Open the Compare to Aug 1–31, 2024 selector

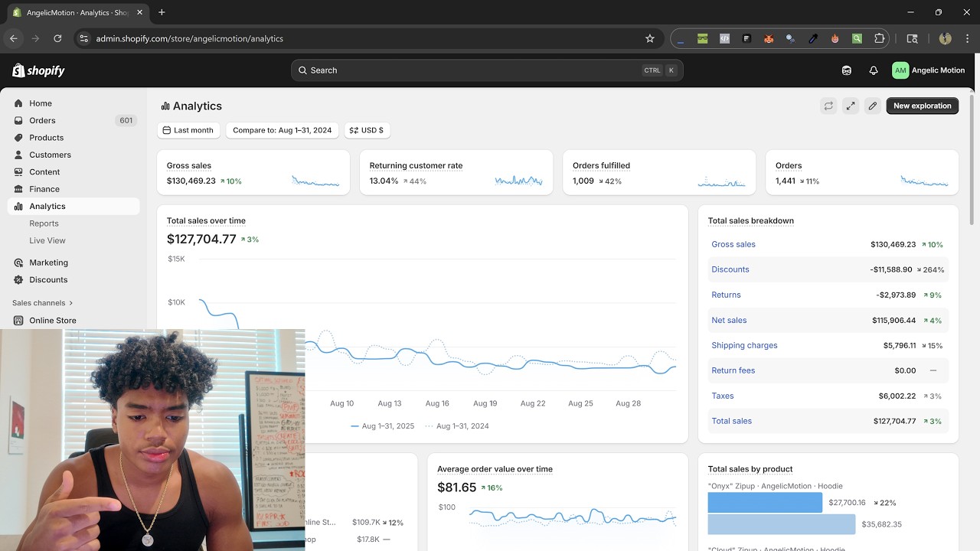click(283, 130)
